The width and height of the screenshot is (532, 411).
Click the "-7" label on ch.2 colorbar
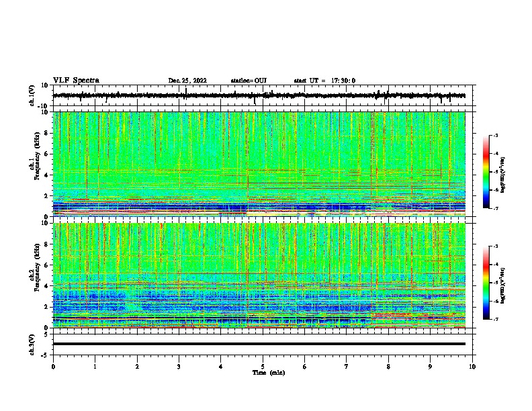[496, 319]
